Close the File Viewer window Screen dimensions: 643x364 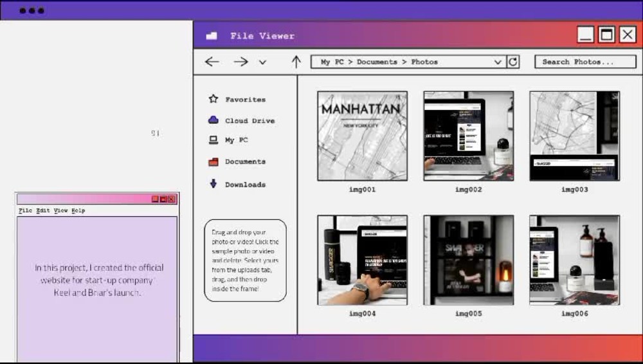(x=628, y=35)
